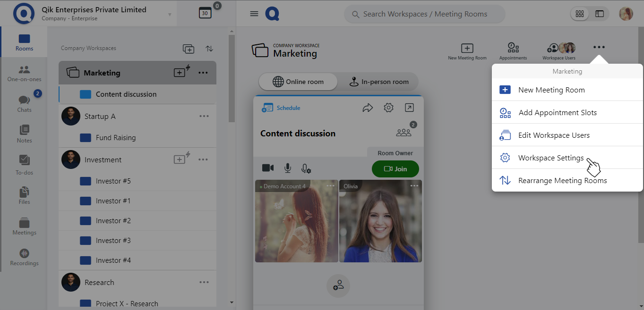644x310 pixels.
Task: Expand the company selector dropdown arrow
Action: click(x=170, y=15)
